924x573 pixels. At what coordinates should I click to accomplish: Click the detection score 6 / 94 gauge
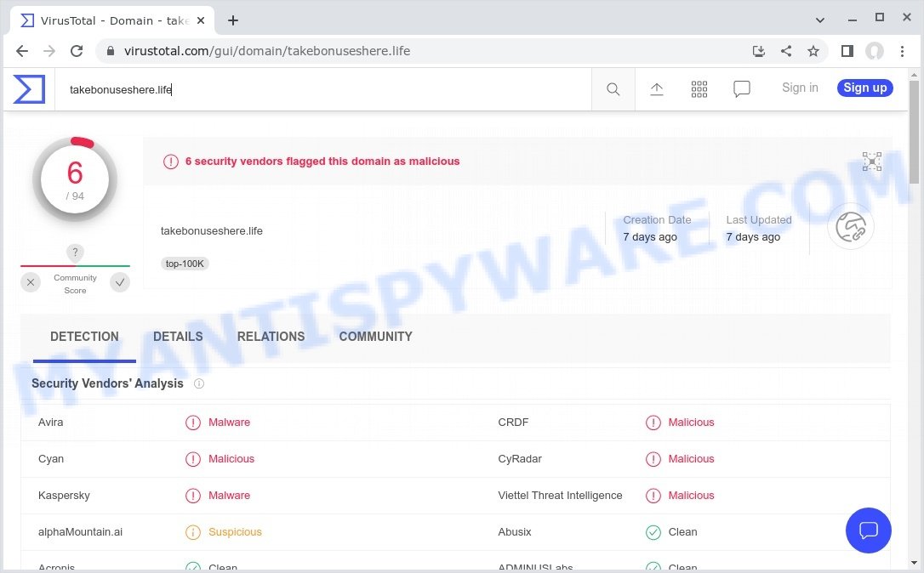[75, 179]
